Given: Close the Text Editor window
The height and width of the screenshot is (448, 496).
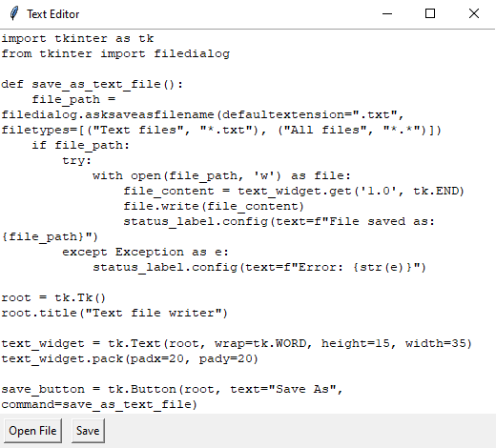Looking at the screenshot, I should coord(474,13).
